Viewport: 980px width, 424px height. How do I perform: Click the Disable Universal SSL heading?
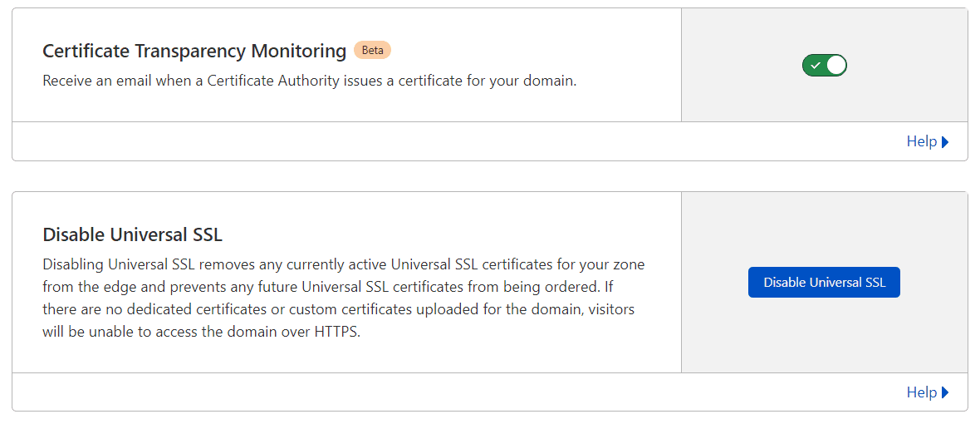(x=133, y=235)
